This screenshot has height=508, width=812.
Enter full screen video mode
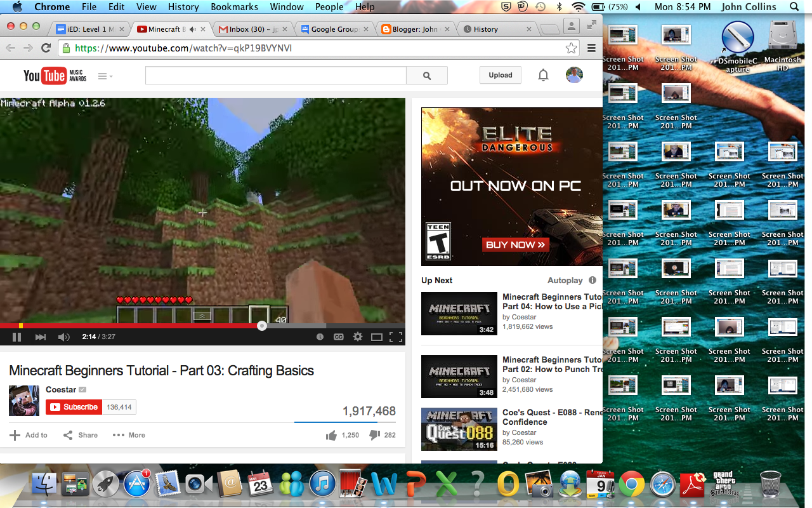point(396,337)
